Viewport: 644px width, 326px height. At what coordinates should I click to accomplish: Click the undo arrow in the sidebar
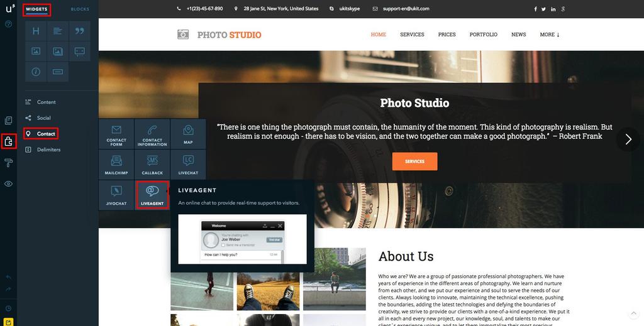point(8,277)
